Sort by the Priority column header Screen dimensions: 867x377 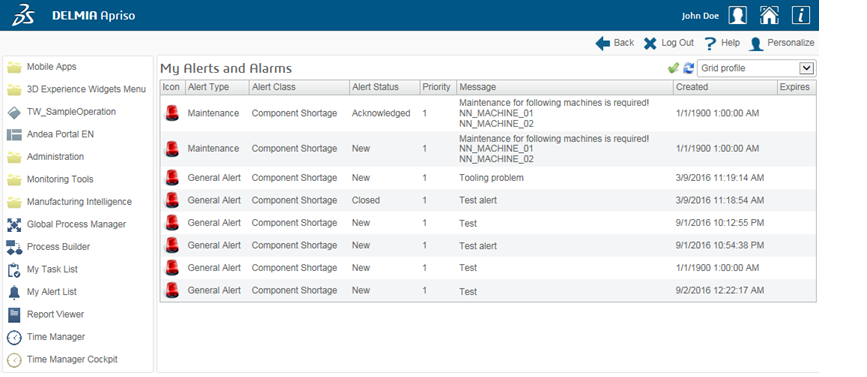point(438,87)
